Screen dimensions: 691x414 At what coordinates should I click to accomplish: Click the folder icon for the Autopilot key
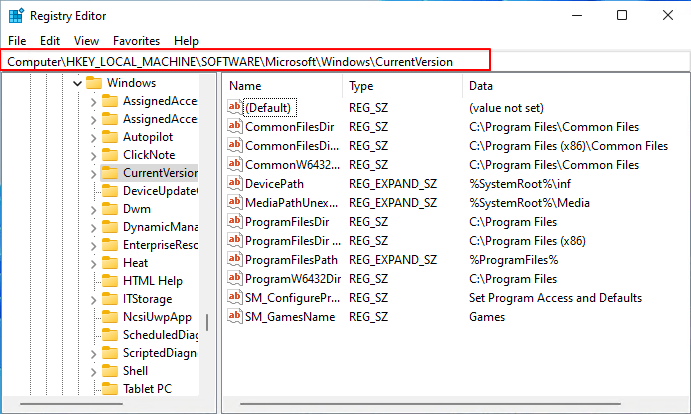[x=110, y=137]
